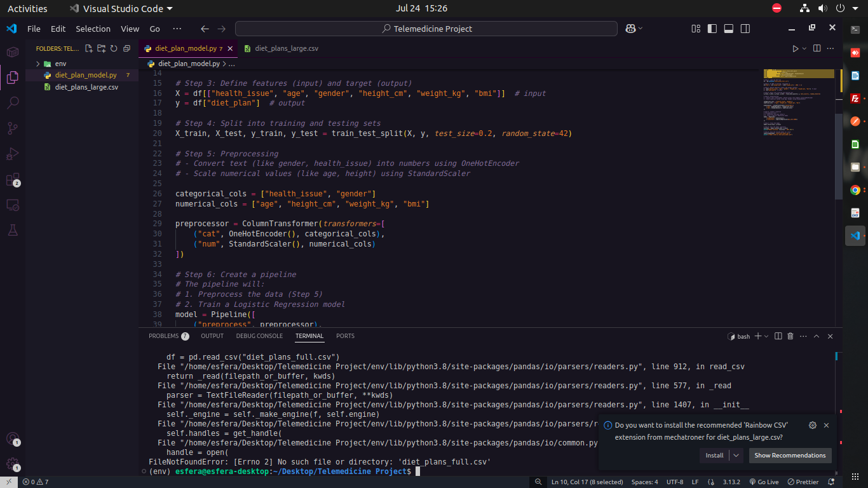Toggle the secondary side bar
The image size is (868, 488).
745,29
